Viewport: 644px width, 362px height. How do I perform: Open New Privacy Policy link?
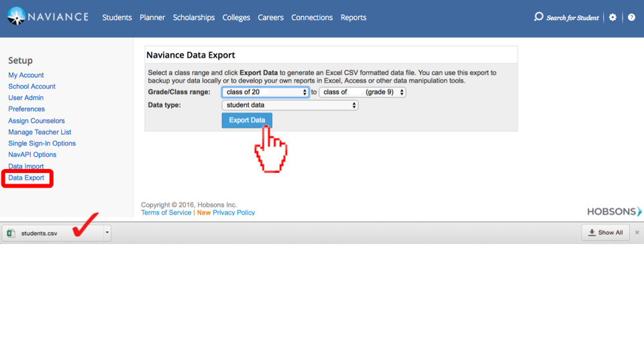tap(226, 213)
